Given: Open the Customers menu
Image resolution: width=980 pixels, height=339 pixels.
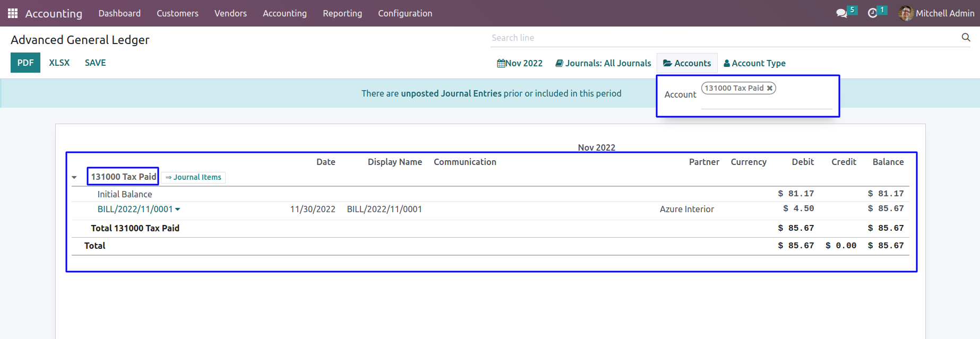Looking at the screenshot, I should click(x=177, y=13).
